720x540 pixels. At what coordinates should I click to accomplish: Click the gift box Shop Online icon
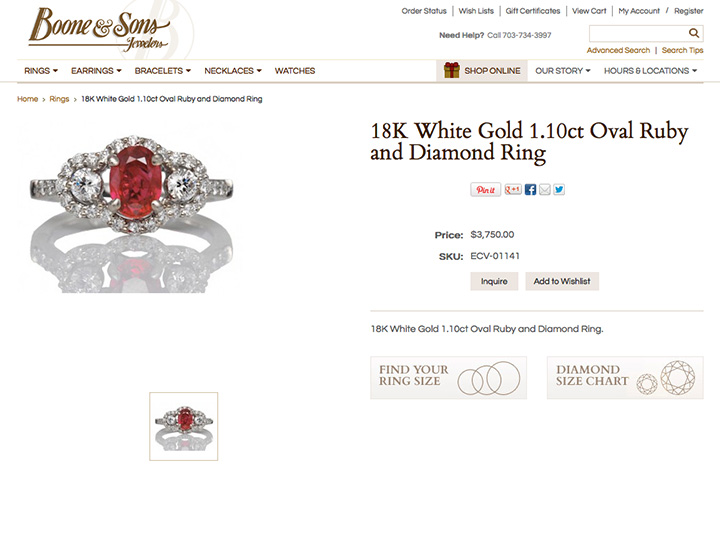pos(452,70)
